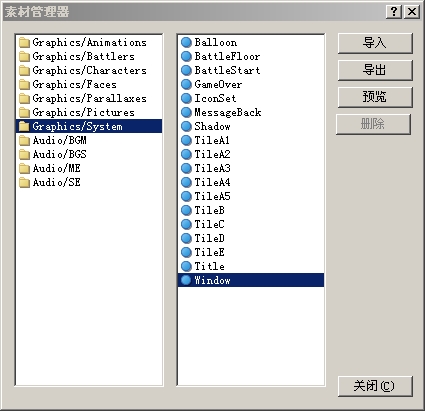Image resolution: width=425 pixels, height=411 pixels.
Task: Select the TileD file entry
Action: [x=209, y=239]
